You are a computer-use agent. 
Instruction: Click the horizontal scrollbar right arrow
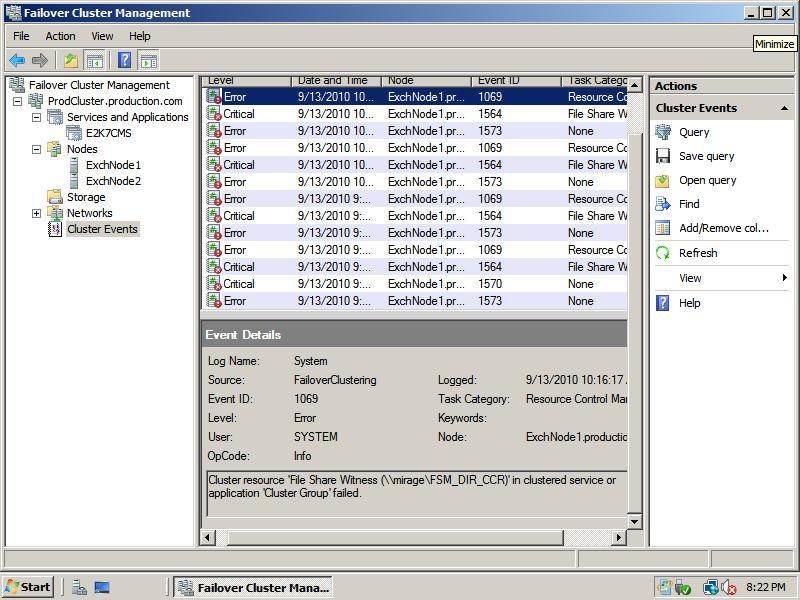tap(619, 537)
